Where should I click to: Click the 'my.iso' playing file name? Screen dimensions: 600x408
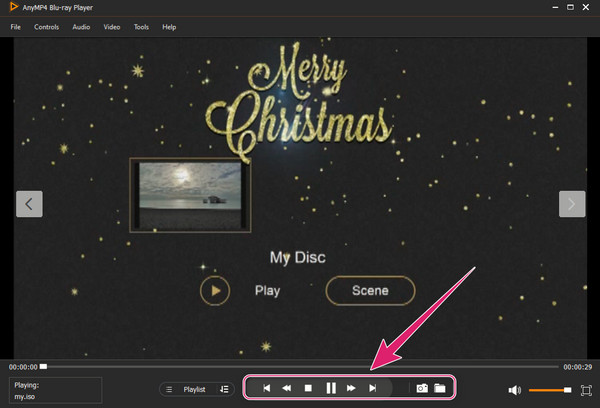coord(24,397)
